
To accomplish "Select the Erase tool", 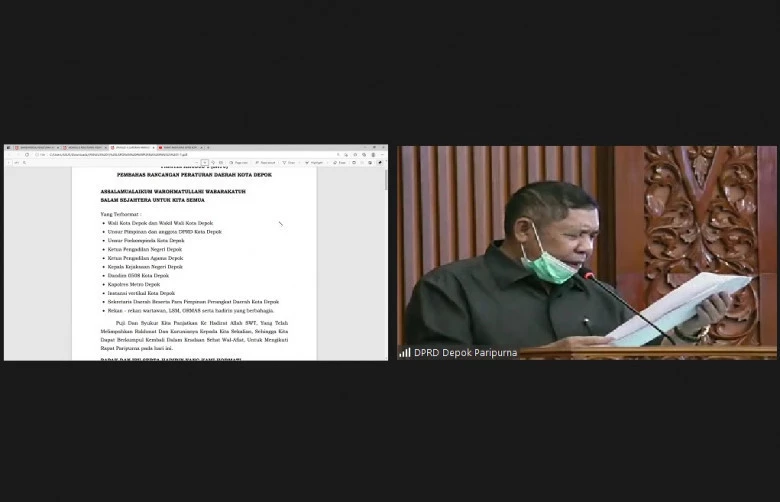I will (x=340, y=163).
